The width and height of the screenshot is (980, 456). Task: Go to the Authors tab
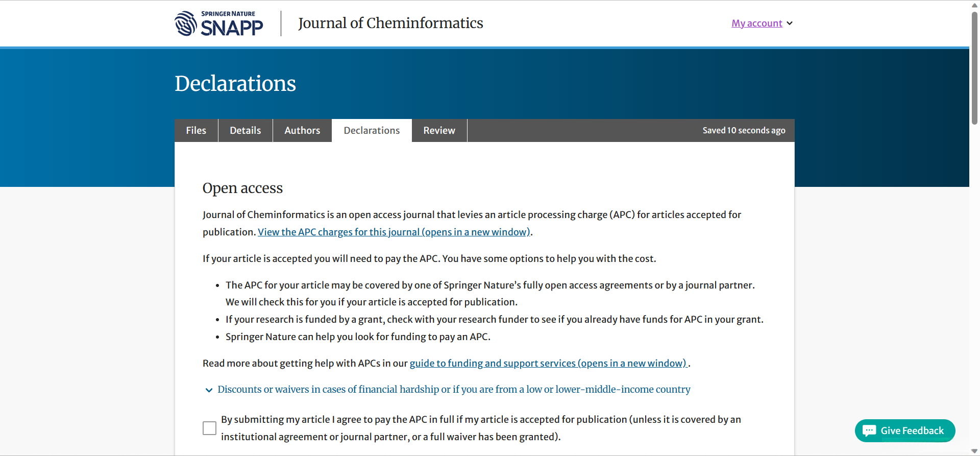pyautogui.click(x=302, y=131)
